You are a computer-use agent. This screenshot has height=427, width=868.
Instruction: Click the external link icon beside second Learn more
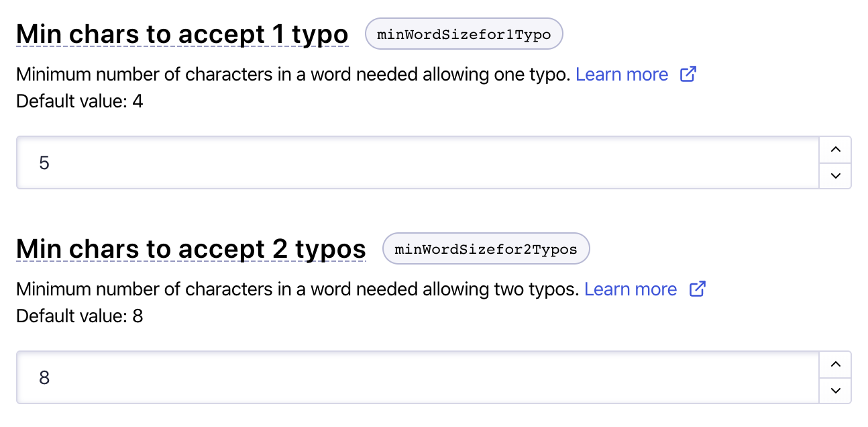tap(697, 289)
